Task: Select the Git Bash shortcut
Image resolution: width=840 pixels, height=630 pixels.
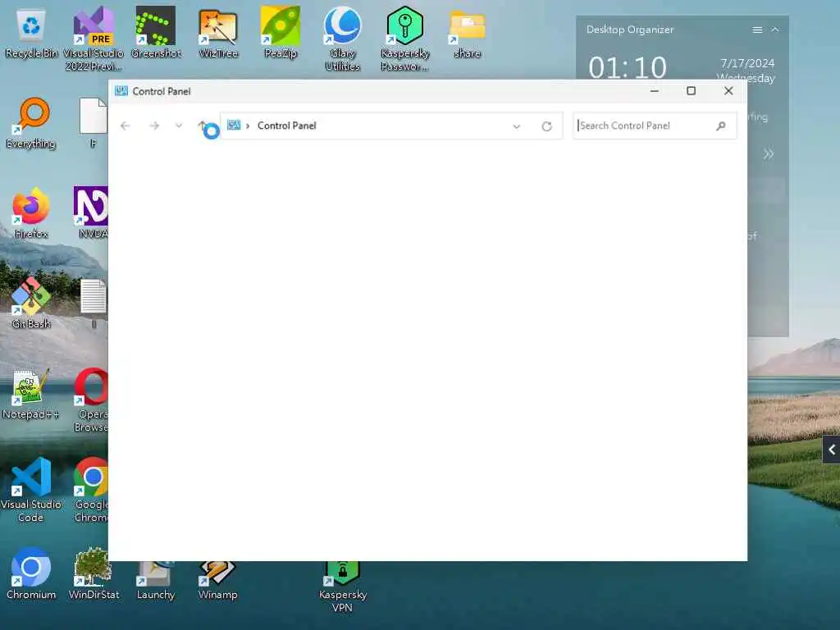Action: pyautogui.click(x=31, y=303)
